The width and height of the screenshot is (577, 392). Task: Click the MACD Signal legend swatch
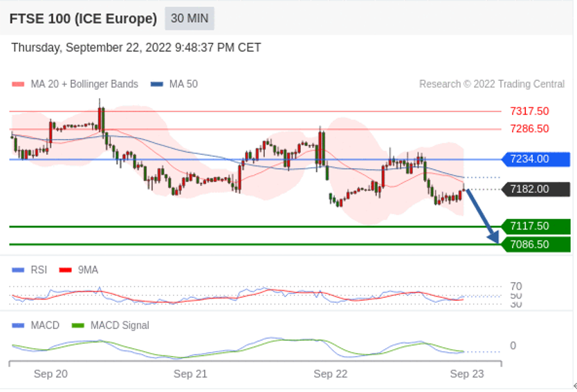(x=78, y=326)
